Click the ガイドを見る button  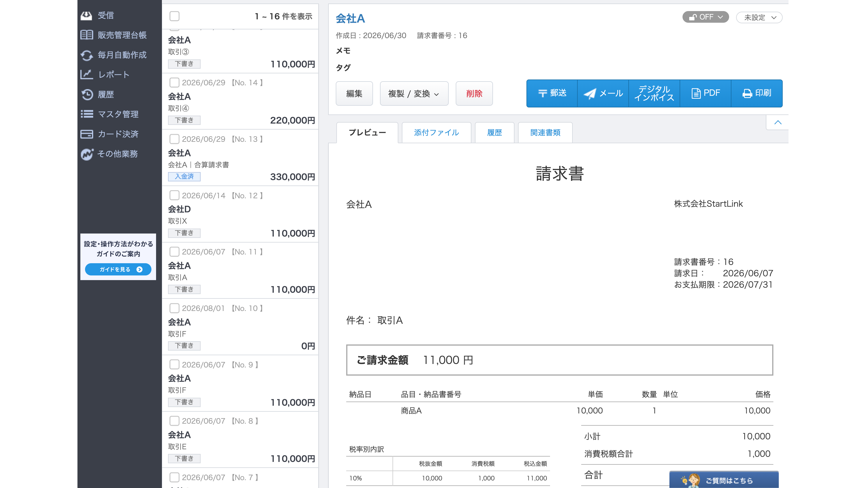click(x=118, y=269)
